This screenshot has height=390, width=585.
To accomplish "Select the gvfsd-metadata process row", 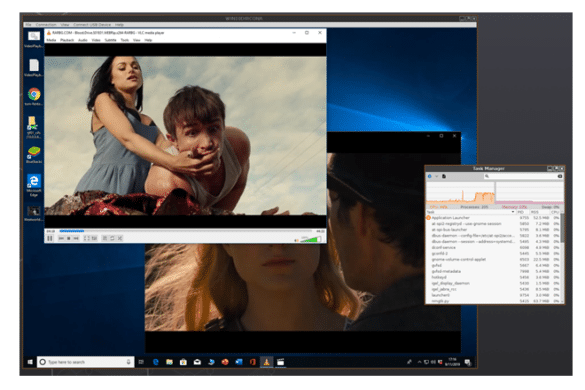I will point(493,271).
